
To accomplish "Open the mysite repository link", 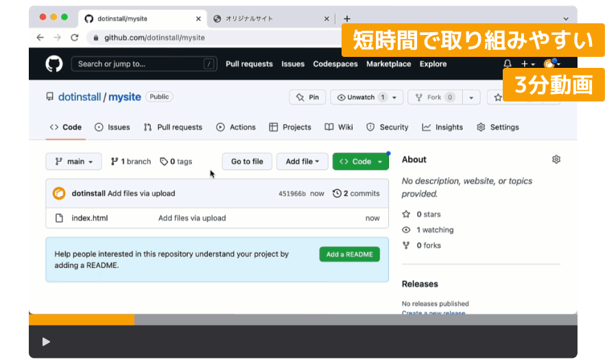I will click(124, 97).
